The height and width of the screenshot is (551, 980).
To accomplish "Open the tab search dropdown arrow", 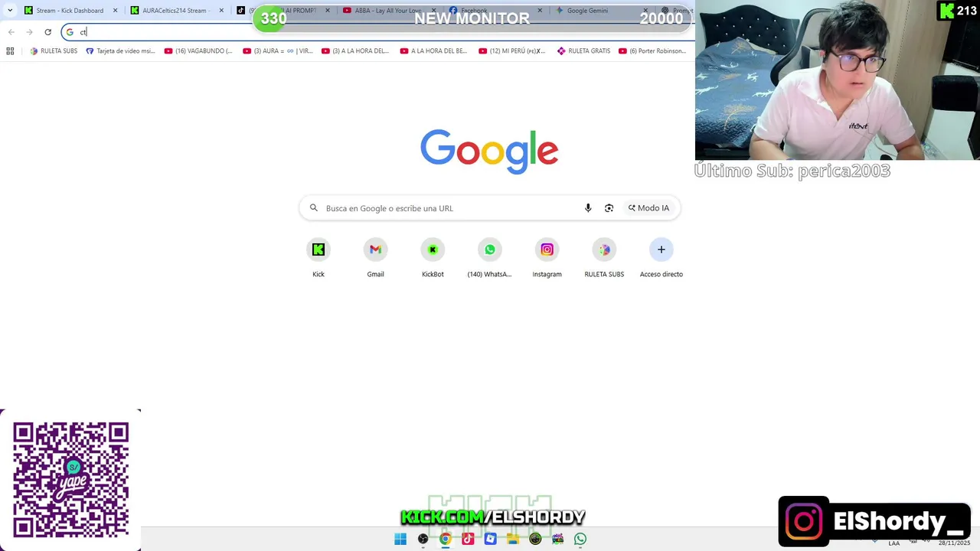I will coord(10,11).
